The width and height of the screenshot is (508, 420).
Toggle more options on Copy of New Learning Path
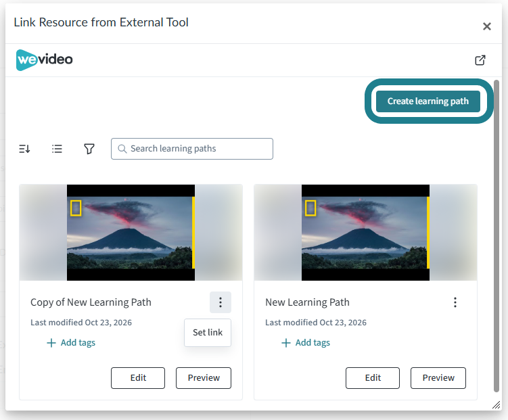tap(221, 302)
